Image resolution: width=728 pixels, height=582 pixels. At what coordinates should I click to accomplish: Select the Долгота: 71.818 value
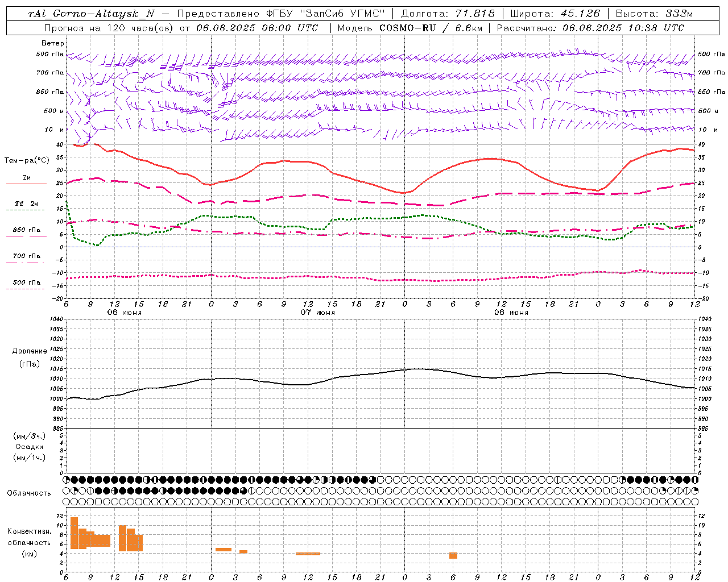[448, 14]
